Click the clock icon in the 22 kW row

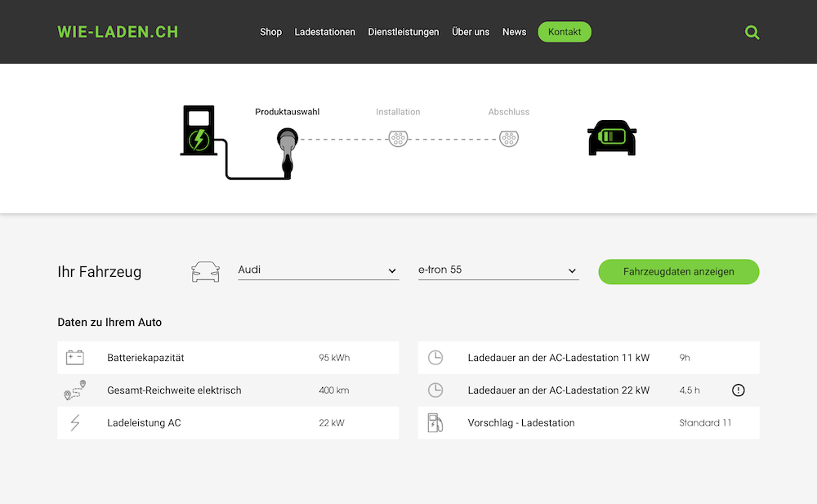tap(435, 390)
